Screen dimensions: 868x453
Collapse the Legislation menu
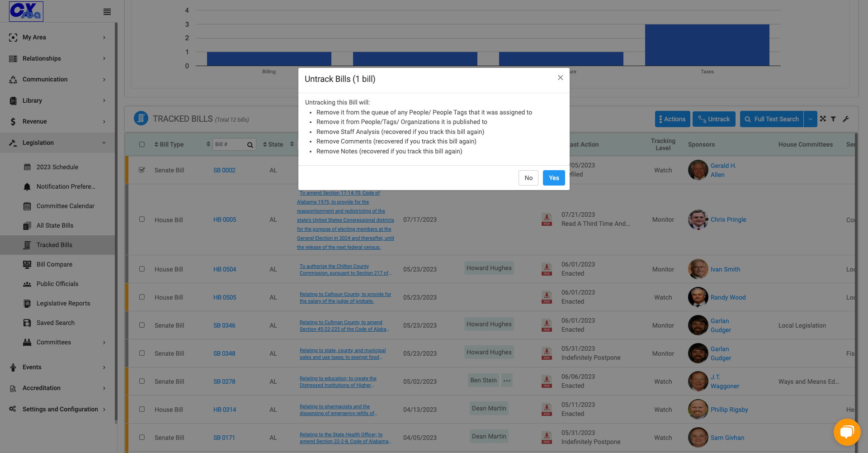pyautogui.click(x=57, y=143)
